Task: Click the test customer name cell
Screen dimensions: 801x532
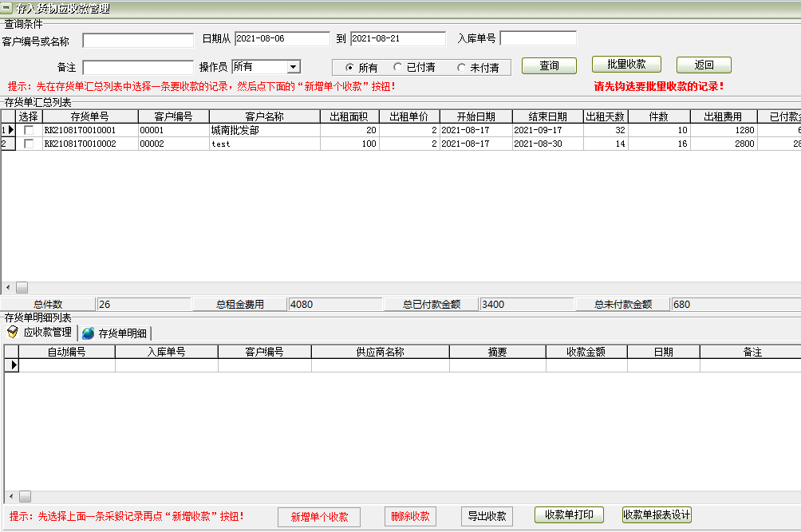Action: point(265,144)
